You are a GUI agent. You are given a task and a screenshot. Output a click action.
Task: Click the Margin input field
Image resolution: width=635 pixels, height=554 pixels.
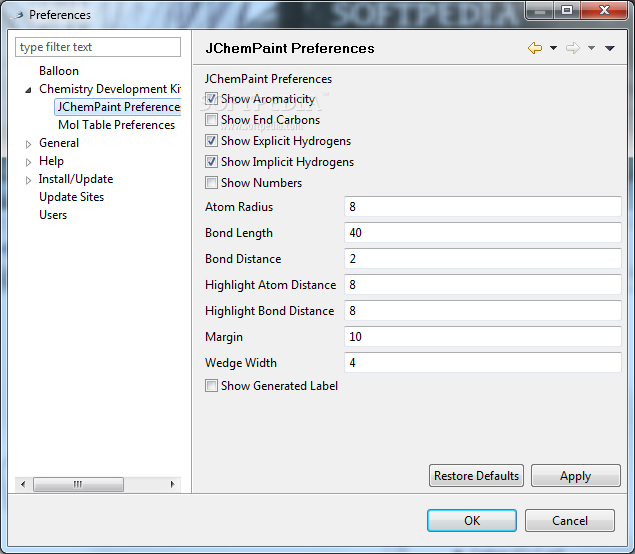483,337
